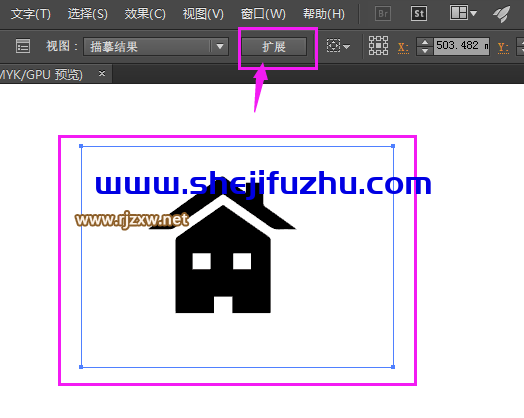
Task: Open the 文字(T) menu
Action: (x=31, y=14)
